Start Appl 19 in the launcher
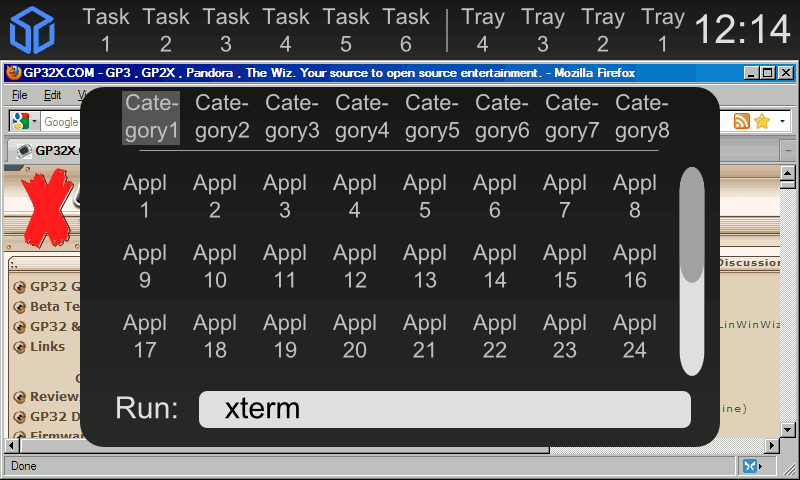 [285, 336]
